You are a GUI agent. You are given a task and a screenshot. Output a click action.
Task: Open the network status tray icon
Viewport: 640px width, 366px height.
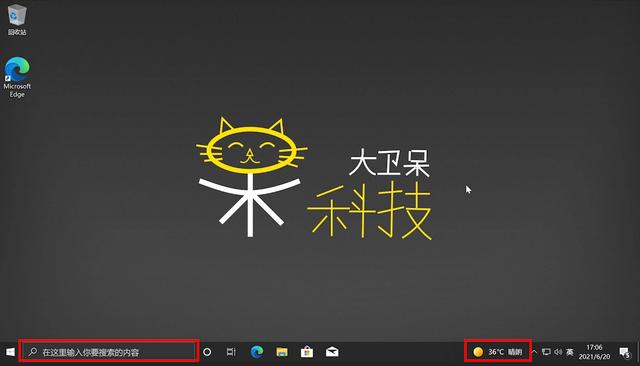[x=546, y=352]
